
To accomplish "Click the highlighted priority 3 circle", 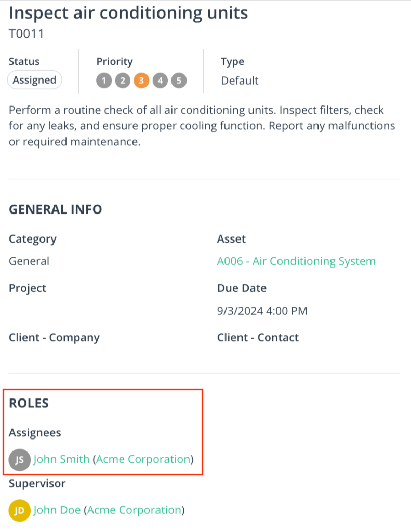I will pos(141,81).
